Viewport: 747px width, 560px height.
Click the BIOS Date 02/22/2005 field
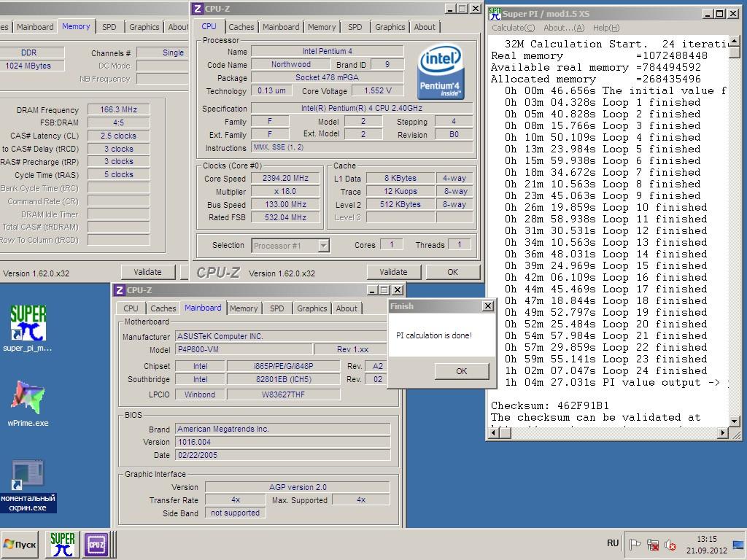tap(283, 455)
